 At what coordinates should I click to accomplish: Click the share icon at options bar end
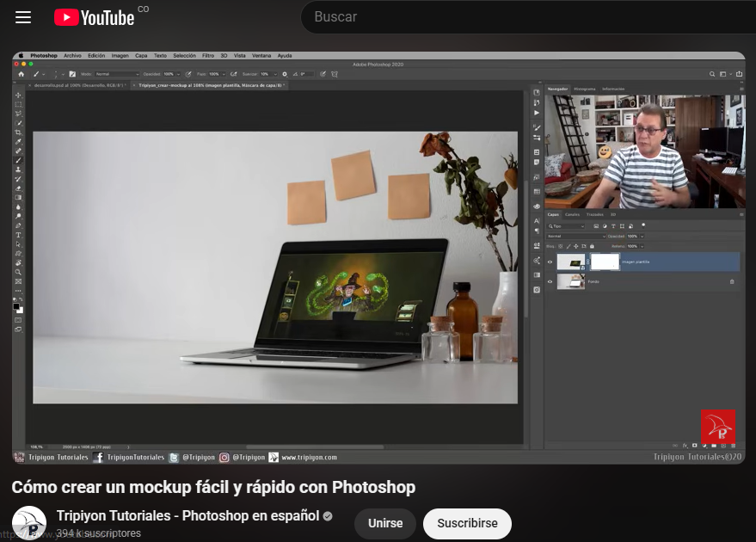pos(739,74)
